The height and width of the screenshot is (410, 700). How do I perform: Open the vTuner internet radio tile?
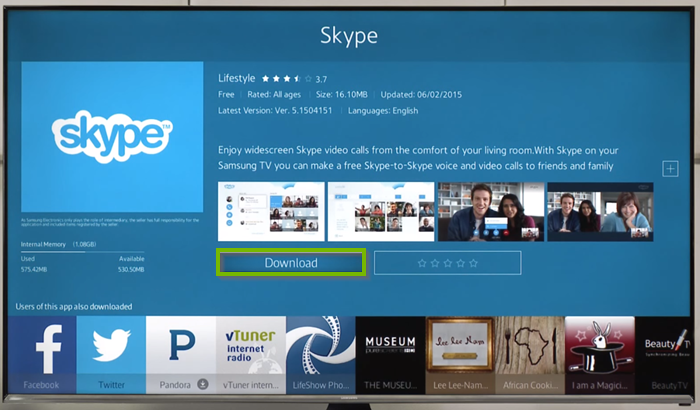pos(250,355)
